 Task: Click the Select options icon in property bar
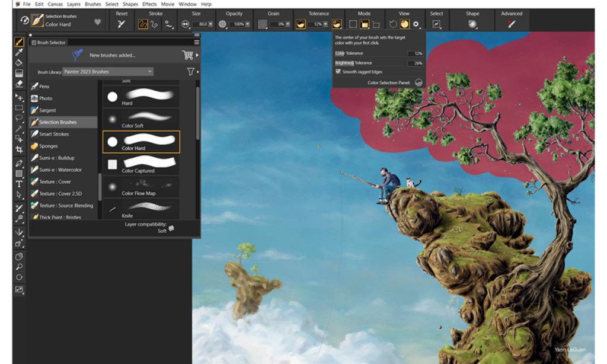(436, 24)
